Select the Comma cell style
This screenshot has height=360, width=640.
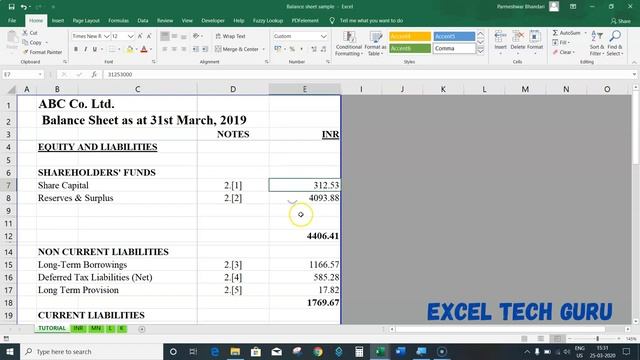(454, 49)
